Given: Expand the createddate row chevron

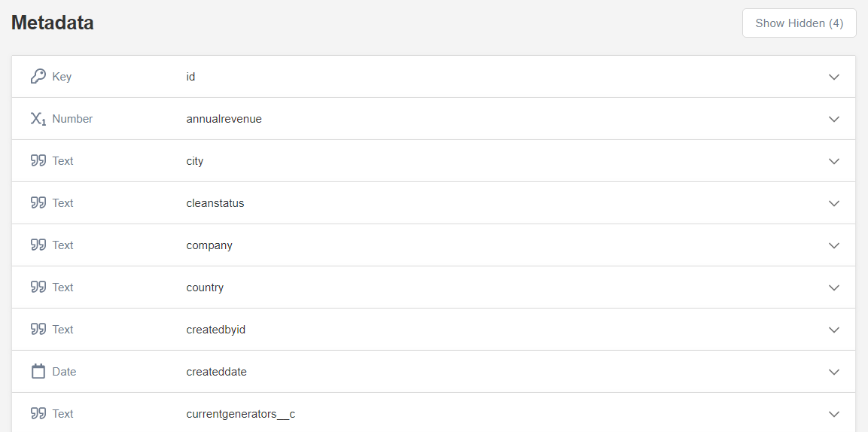Looking at the screenshot, I should (x=834, y=372).
